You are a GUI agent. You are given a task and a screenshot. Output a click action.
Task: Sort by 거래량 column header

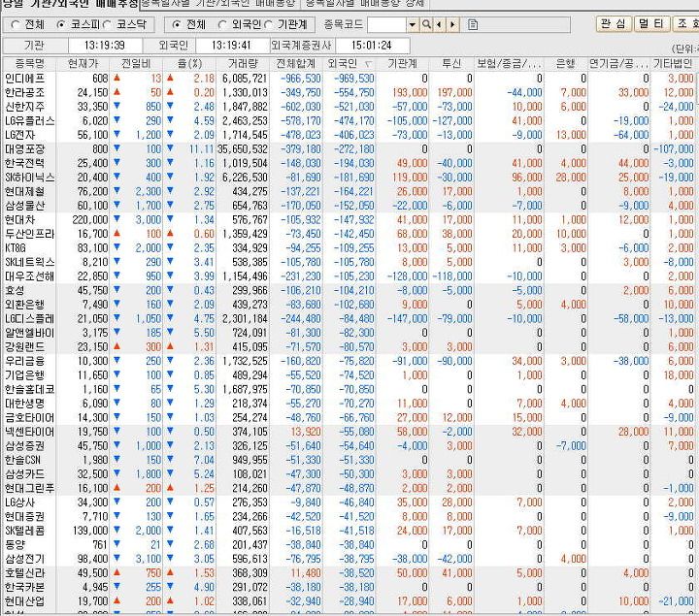pyautogui.click(x=243, y=64)
